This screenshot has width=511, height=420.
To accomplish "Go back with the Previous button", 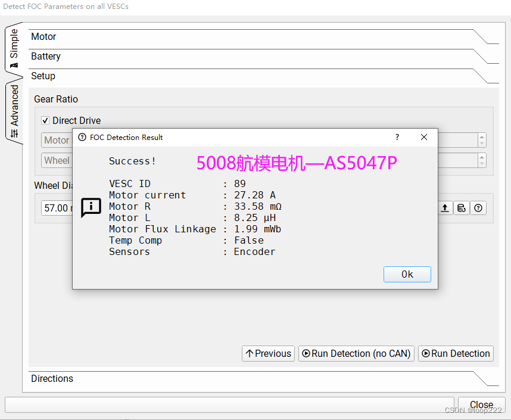I will [268, 353].
